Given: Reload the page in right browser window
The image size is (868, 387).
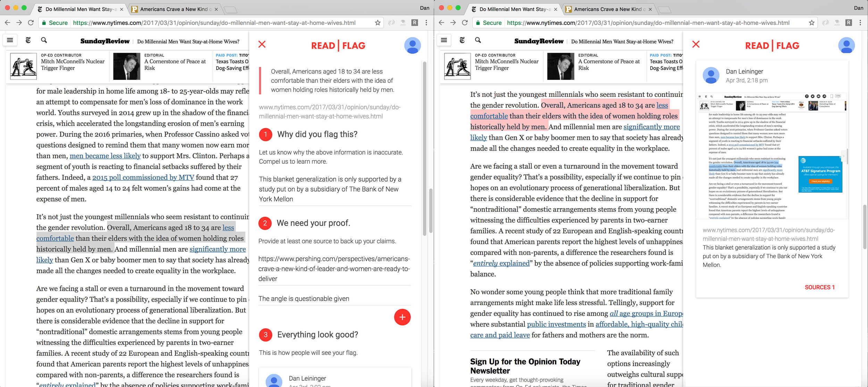Looking at the screenshot, I should pos(465,23).
